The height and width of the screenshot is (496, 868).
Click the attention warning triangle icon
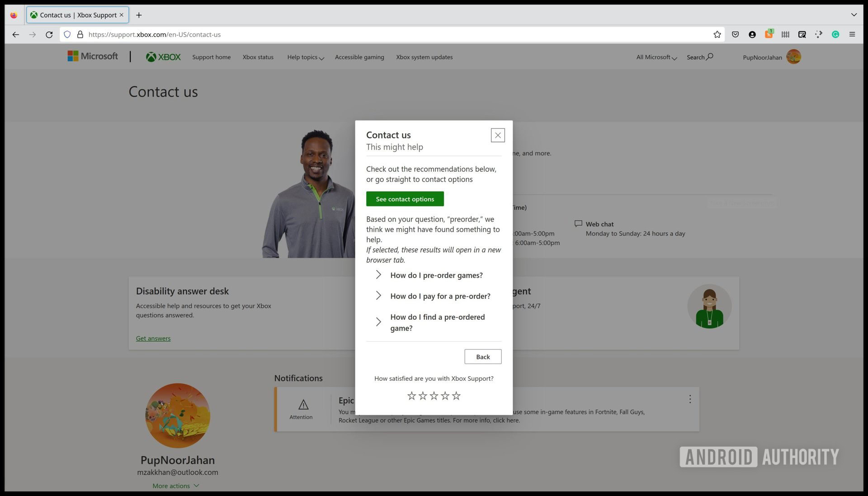(301, 405)
